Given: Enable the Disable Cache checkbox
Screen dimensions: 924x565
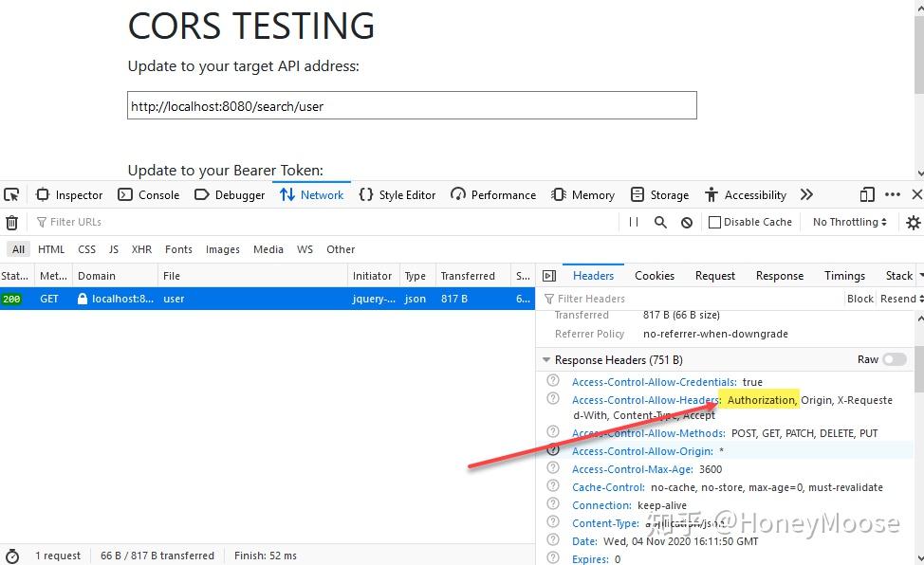Looking at the screenshot, I should pyautogui.click(x=714, y=221).
